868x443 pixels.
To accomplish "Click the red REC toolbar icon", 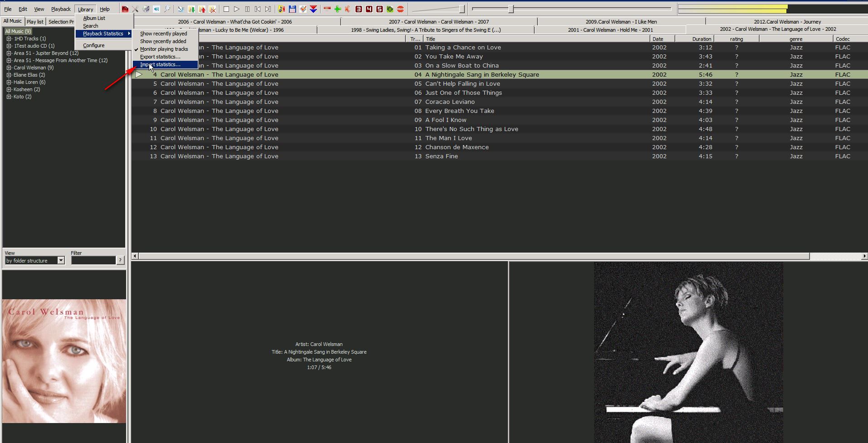I will click(400, 9).
